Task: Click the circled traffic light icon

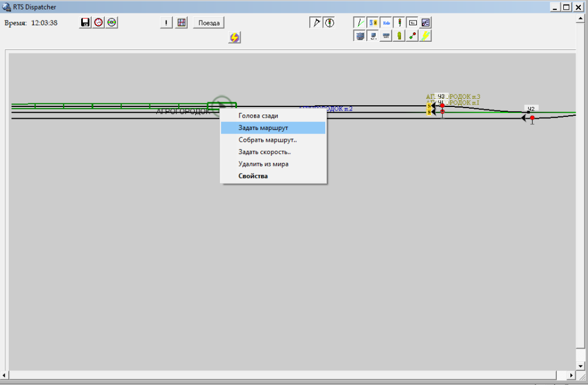Action: pos(330,22)
